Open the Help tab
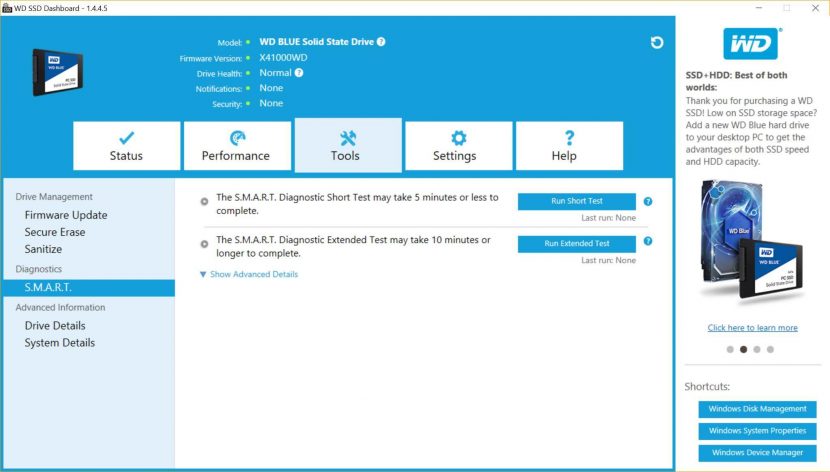This screenshot has width=830, height=472. (569, 146)
